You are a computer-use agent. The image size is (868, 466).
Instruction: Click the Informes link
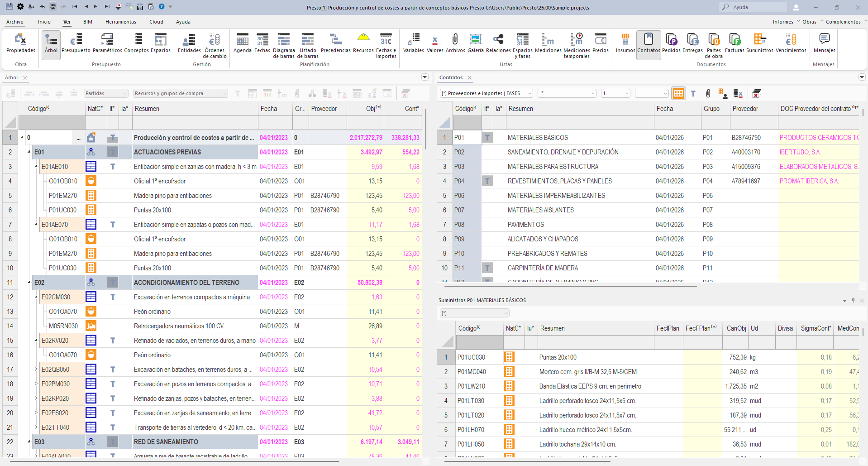(782, 22)
